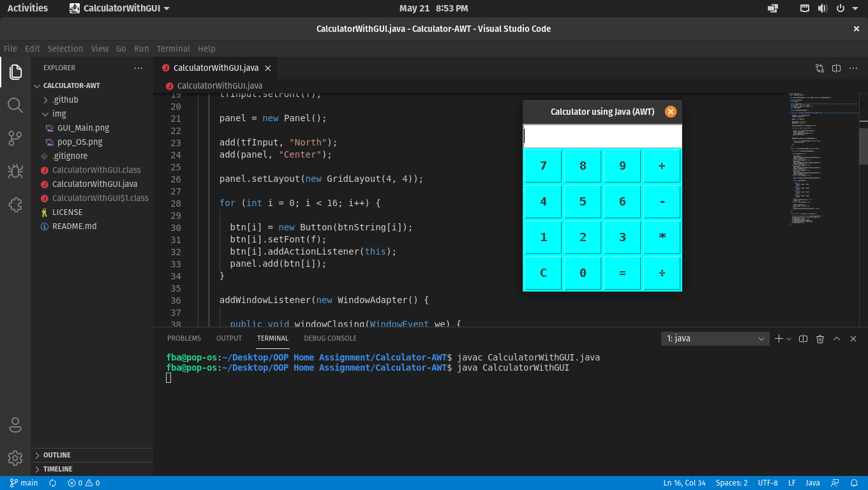Close the CalculatorWithGUI.java editor tab
The height and width of the screenshot is (490, 868).
point(268,68)
